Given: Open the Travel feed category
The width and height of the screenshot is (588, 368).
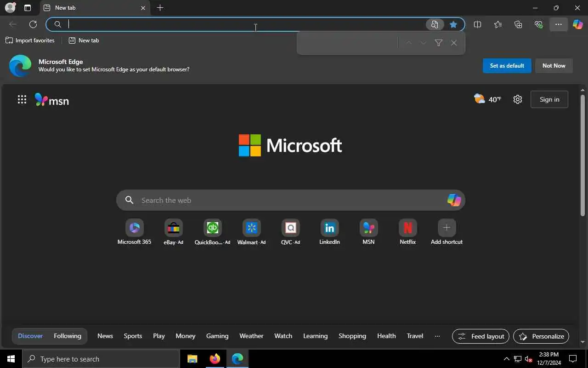Looking at the screenshot, I should (415, 336).
